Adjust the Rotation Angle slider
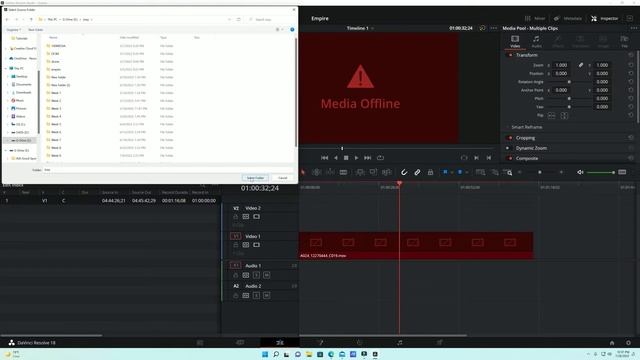 [569, 82]
